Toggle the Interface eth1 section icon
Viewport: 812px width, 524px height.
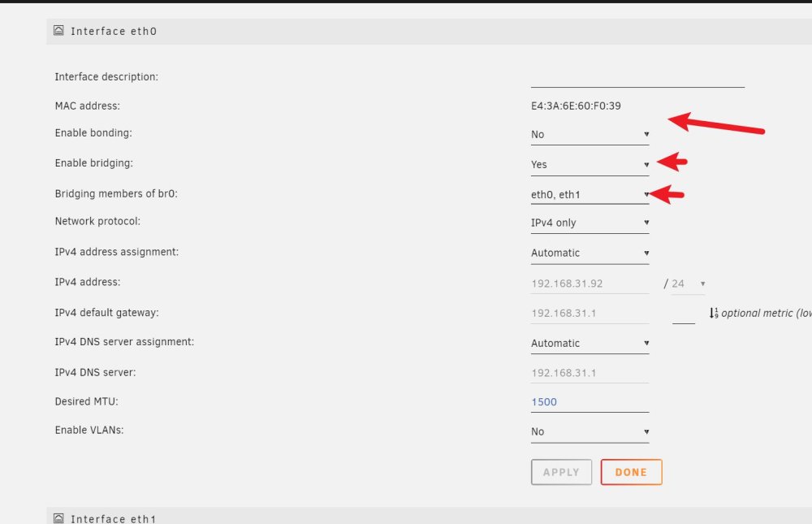point(58,518)
